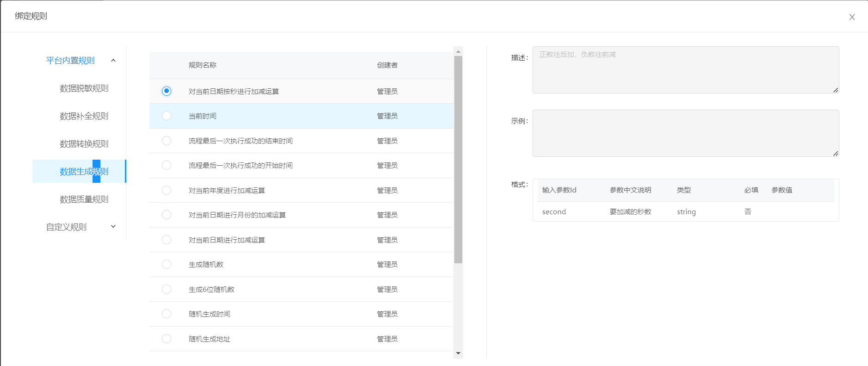Select radio for 流程最后一次执行成功的结束时间
Viewport: 868px width, 366px height.
point(167,141)
